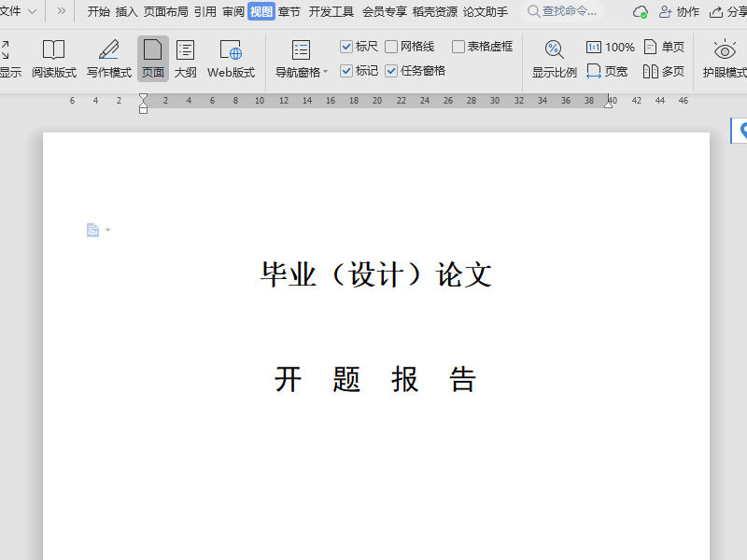Check the 表格虚框 table gridlines option
This screenshot has width=747, height=560.
(x=459, y=46)
